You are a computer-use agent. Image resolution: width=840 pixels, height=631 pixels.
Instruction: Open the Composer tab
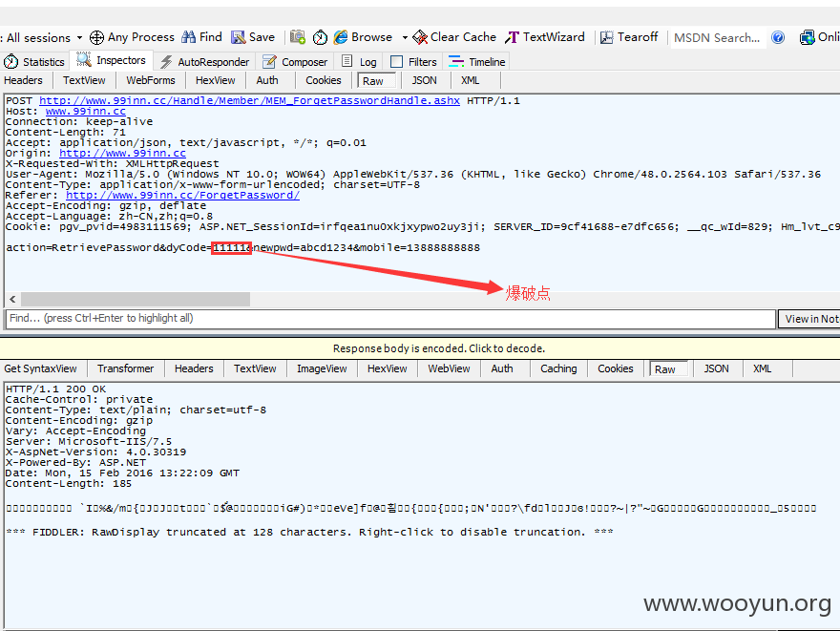pos(295,62)
